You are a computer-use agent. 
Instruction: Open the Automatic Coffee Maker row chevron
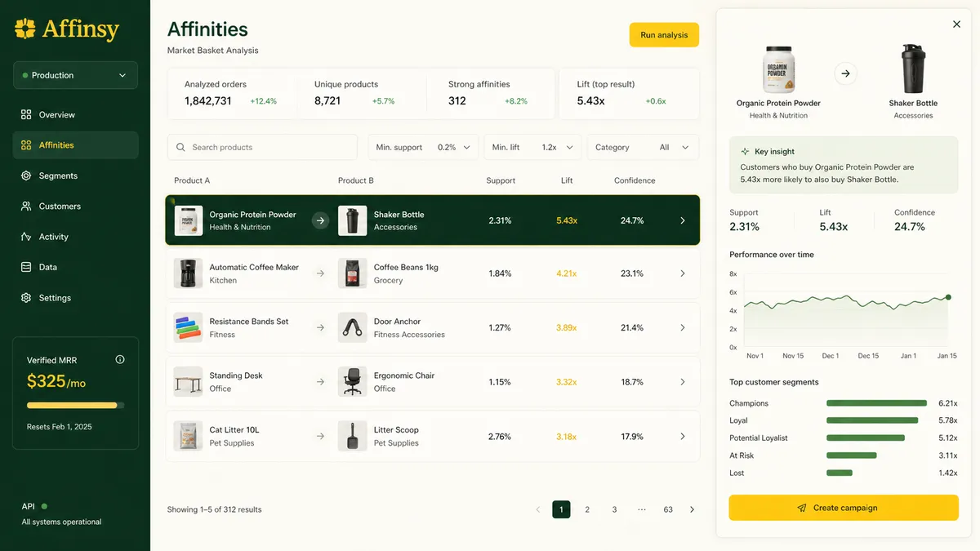pos(683,273)
